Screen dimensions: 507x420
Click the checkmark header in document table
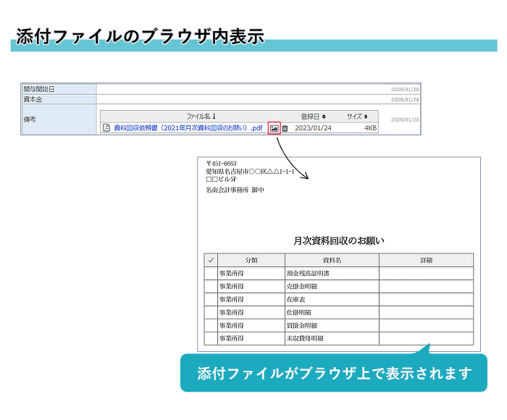(x=211, y=260)
